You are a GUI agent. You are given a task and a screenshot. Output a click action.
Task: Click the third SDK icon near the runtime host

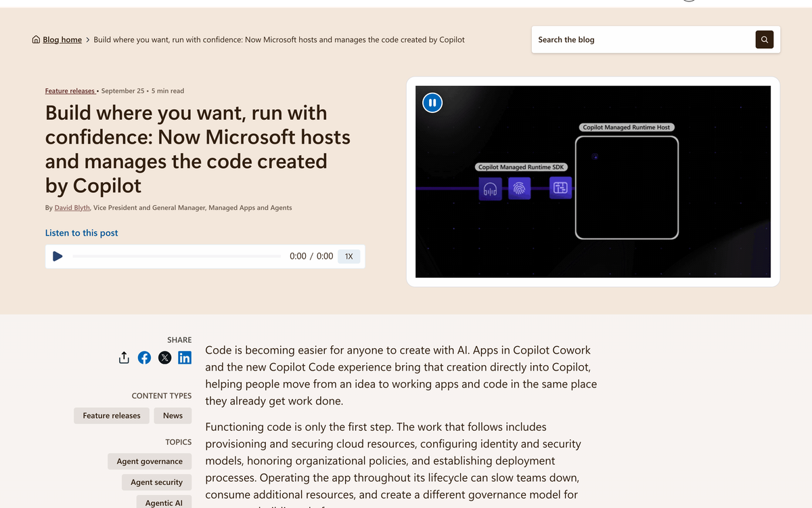click(x=560, y=188)
